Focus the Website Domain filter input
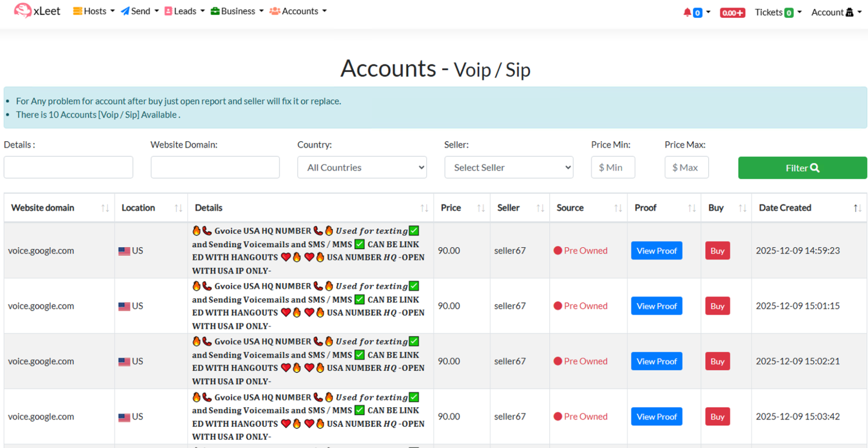 click(x=215, y=167)
